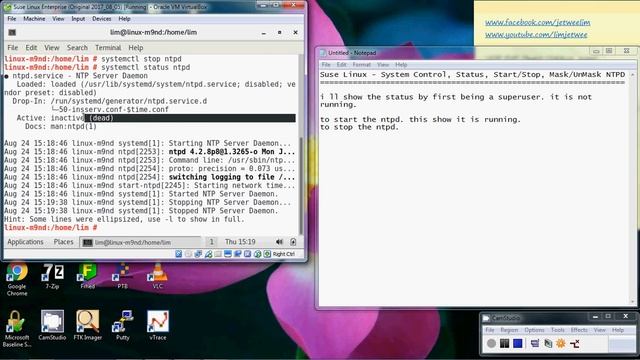
Task: Click the workspace 1 switcher button
Action: pos(211,242)
